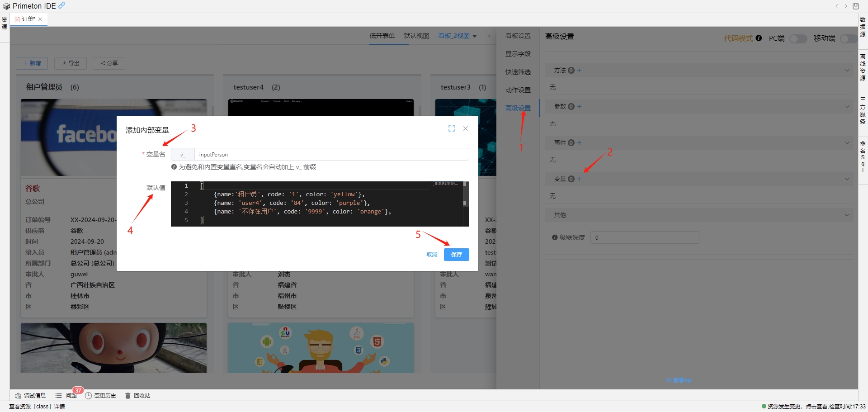The height and width of the screenshot is (412, 868).
Task: Click the info icon beside 级联深度
Action: point(555,238)
